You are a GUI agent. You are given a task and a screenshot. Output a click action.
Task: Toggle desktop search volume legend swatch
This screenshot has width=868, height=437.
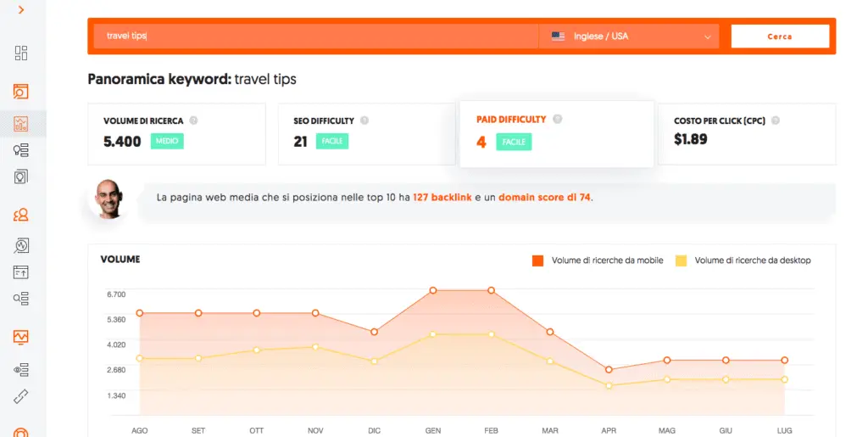pyautogui.click(x=681, y=261)
